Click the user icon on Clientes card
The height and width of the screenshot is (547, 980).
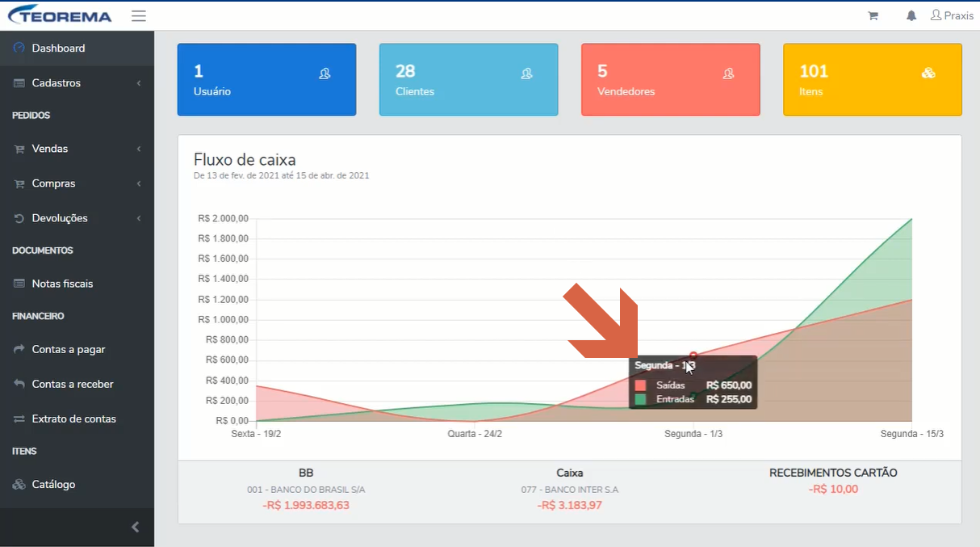[526, 74]
